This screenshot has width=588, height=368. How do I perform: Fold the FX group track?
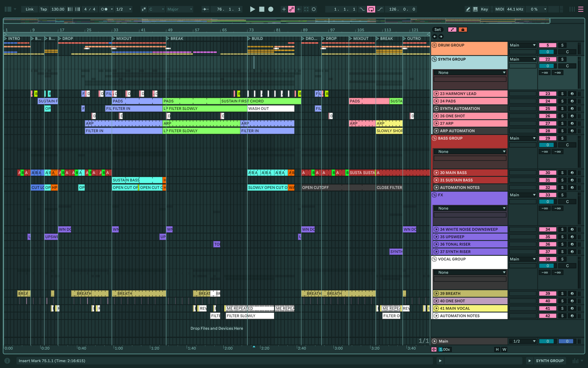[x=434, y=195]
